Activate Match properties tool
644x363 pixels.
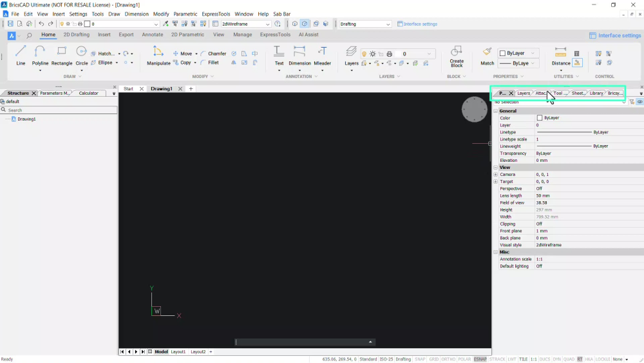click(x=487, y=55)
